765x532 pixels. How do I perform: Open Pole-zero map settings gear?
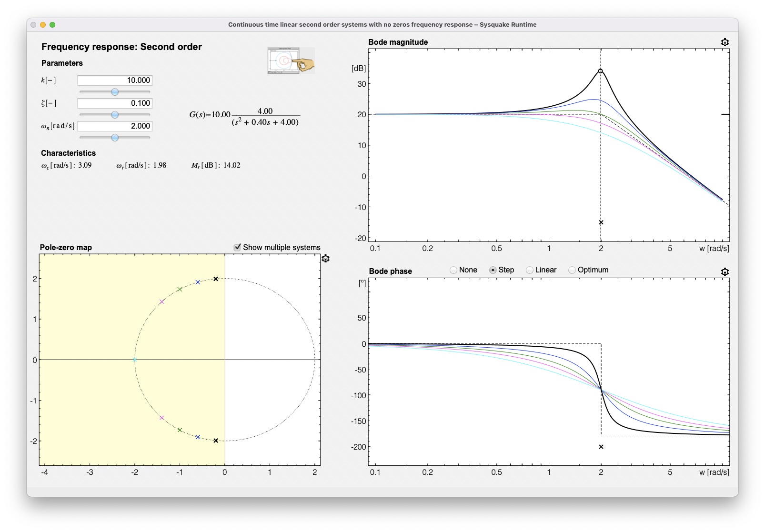(x=325, y=259)
